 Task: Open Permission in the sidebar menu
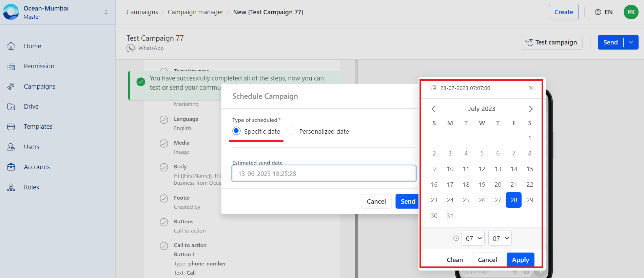click(39, 66)
